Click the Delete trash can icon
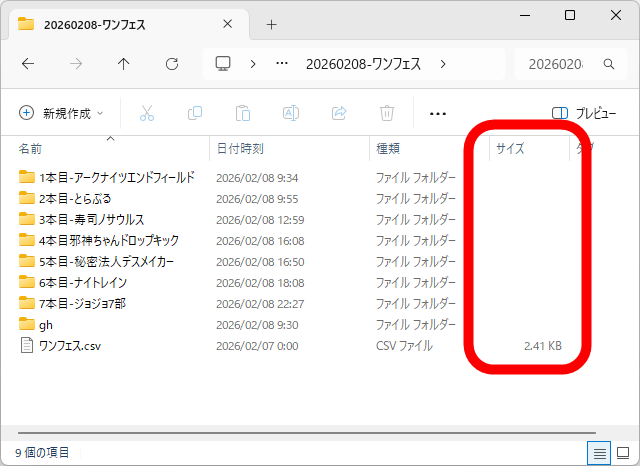 386,113
